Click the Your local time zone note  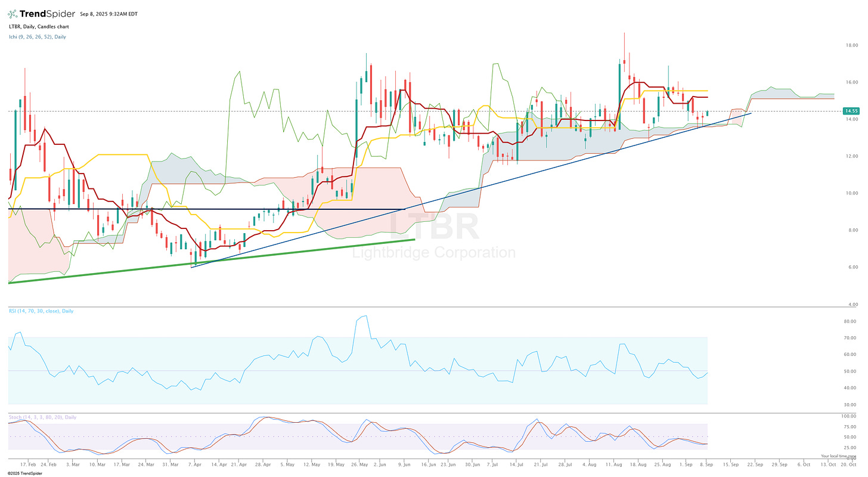[x=839, y=456]
